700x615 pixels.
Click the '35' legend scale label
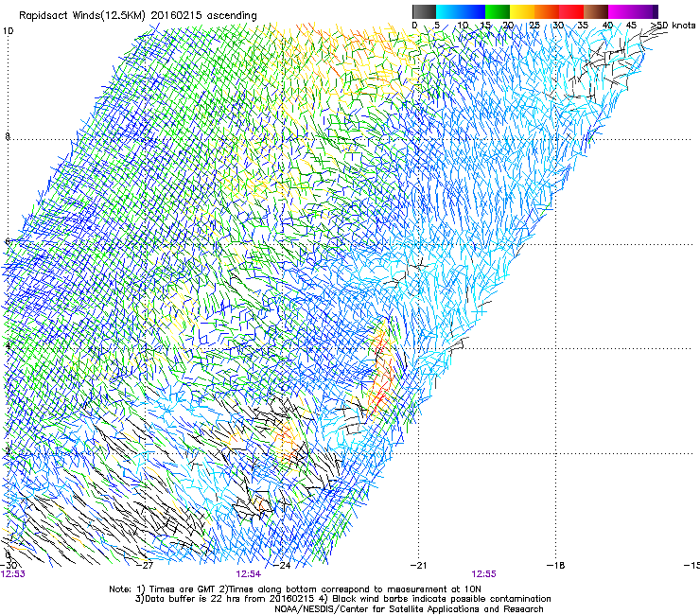pos(583,25)
